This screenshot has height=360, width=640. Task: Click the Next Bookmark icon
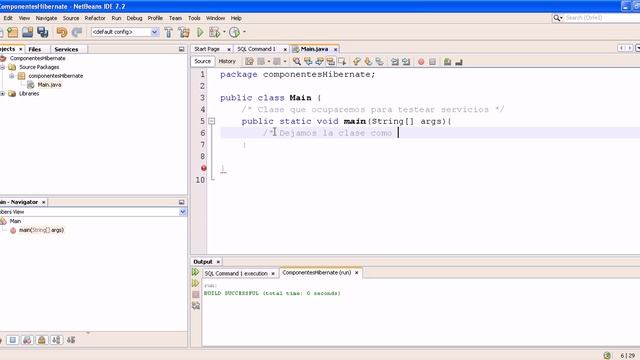pos(368,62)
